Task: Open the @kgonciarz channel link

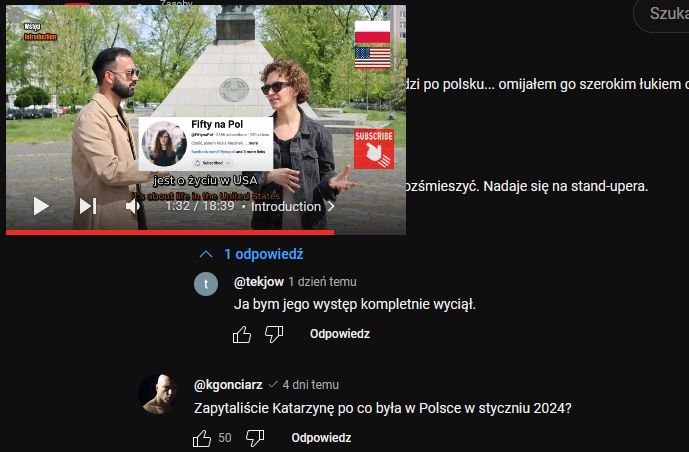Action: (x=228, y=385)
